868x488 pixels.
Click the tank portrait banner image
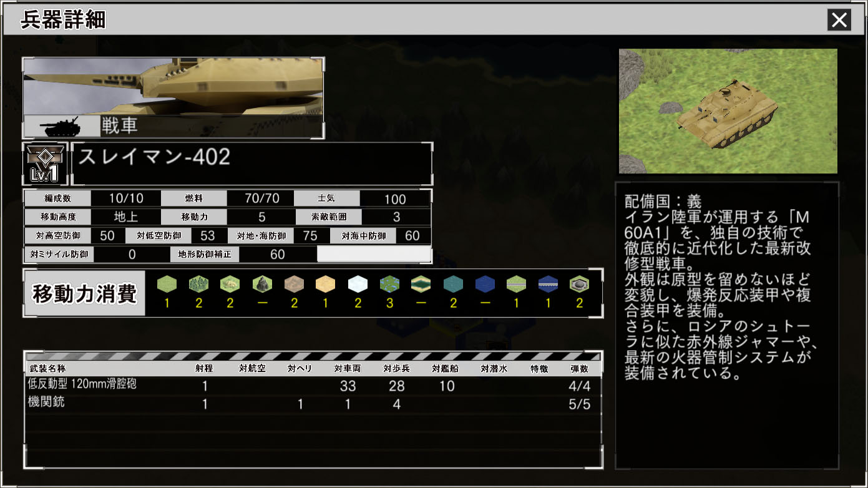click(x=173, y=86)
